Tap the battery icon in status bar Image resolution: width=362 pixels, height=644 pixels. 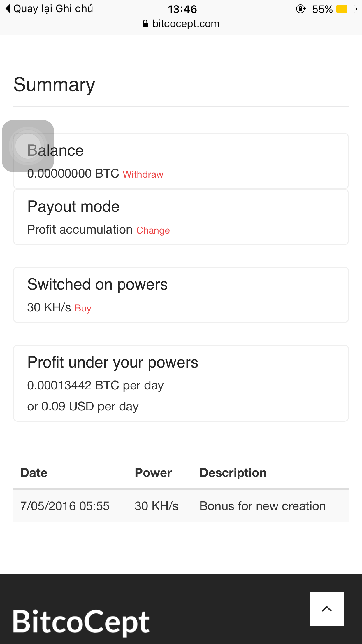click(x=346, y=9)
